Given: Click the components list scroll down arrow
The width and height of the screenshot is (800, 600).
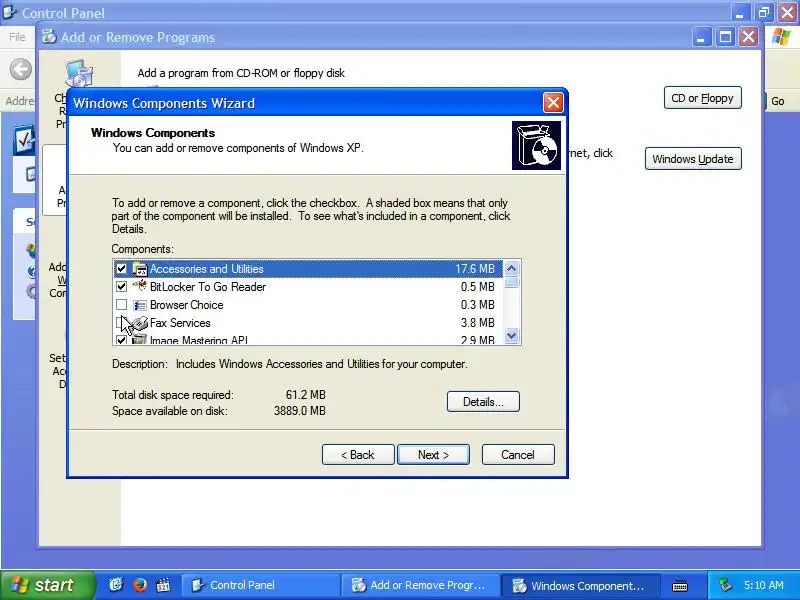Looking at the screenshot, I should (x=511, y=336).
